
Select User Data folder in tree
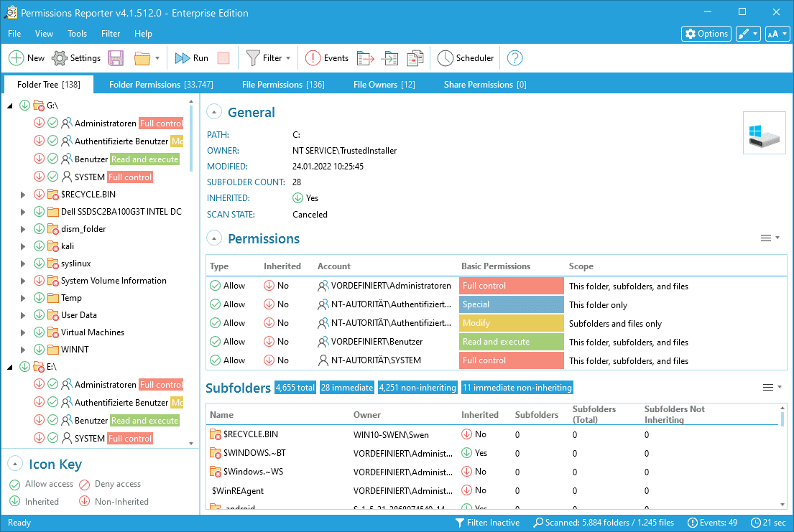click(78, 315)
